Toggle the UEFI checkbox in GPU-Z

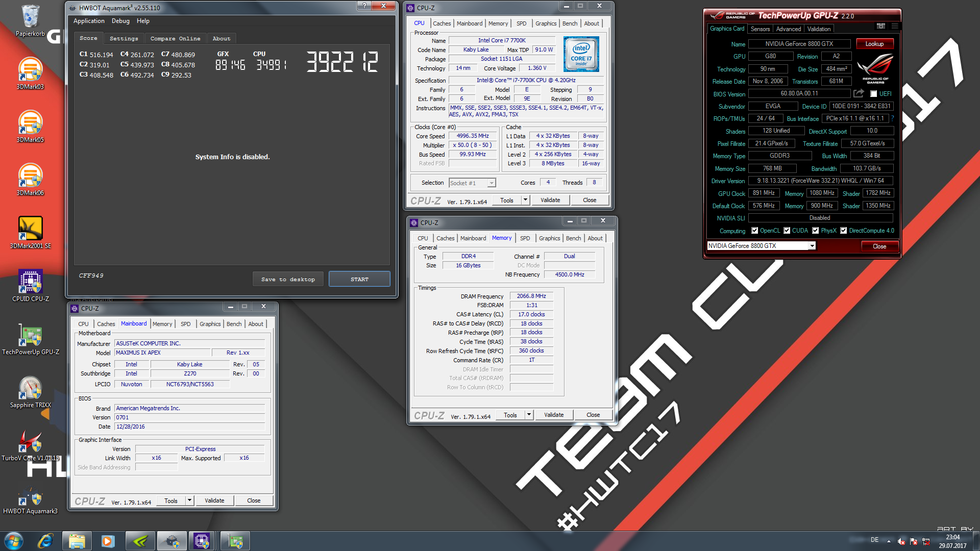[874, 94]
